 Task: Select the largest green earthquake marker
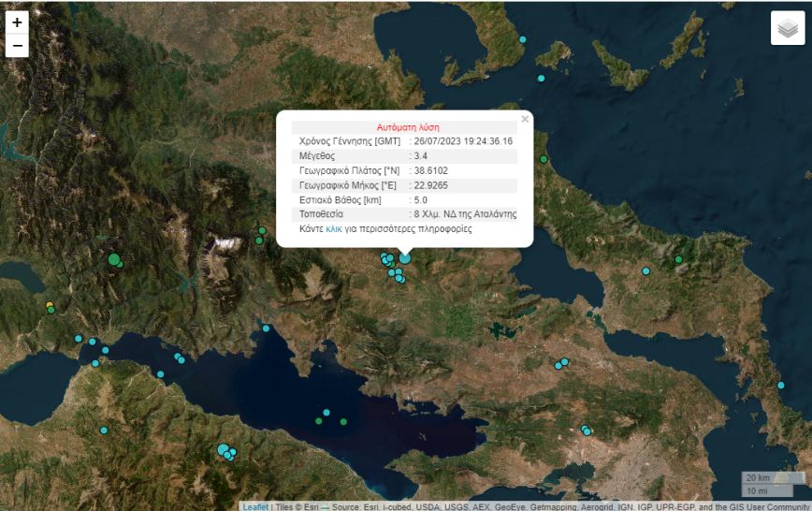pyautogui.click(x=114, y=259)
